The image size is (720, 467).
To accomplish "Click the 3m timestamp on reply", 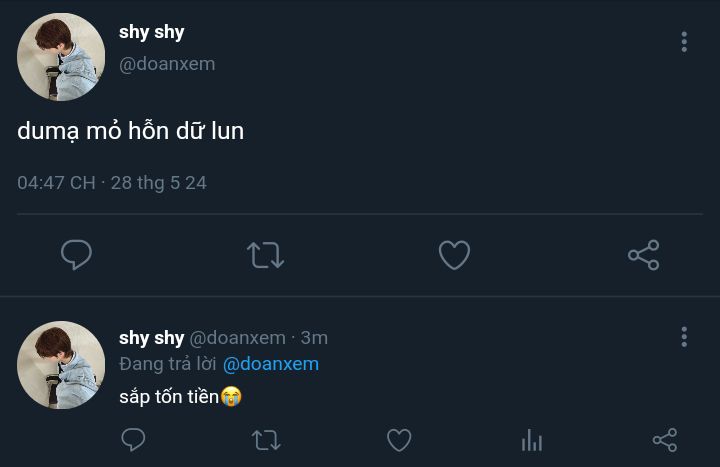I will coord(314,338).
